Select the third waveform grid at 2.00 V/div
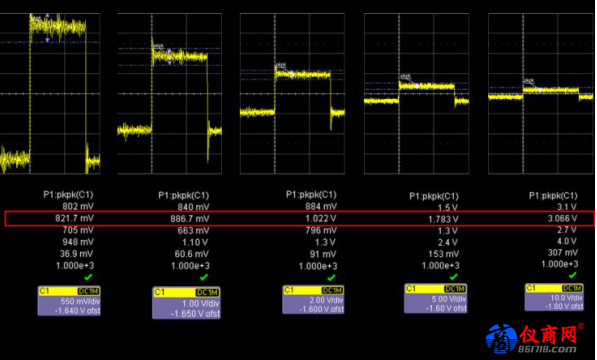 tap(292, 94)
